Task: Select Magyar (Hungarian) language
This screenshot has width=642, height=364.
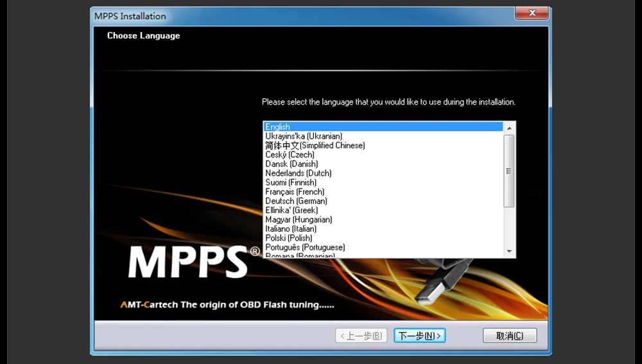Action: pyautogui.click(x=383, y=220)
